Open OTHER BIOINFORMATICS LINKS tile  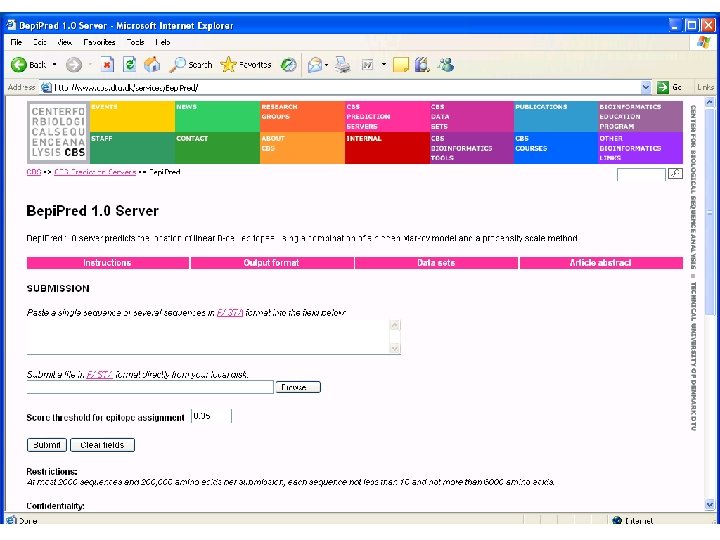(x=640, y=148)
